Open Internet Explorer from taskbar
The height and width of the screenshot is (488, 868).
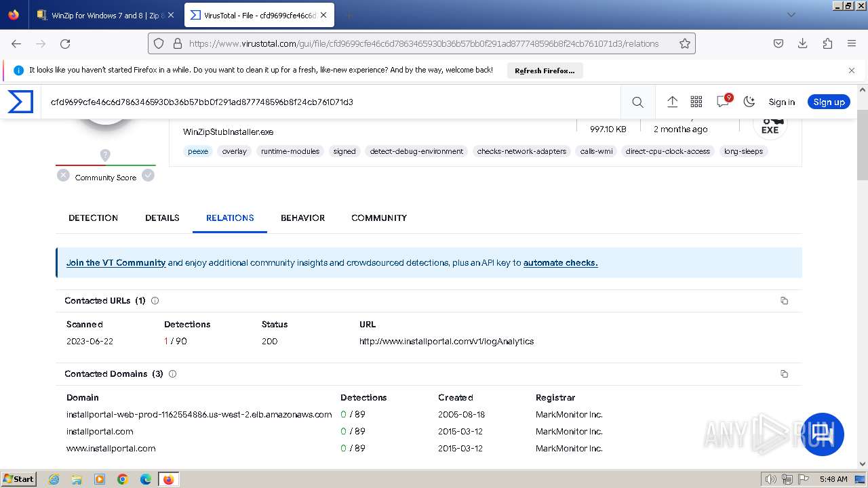(54, 479)
